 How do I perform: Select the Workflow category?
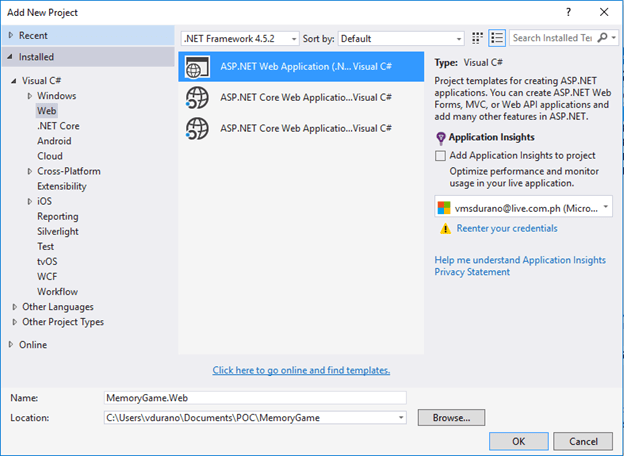pyautogui.click(x=57, y=292)
